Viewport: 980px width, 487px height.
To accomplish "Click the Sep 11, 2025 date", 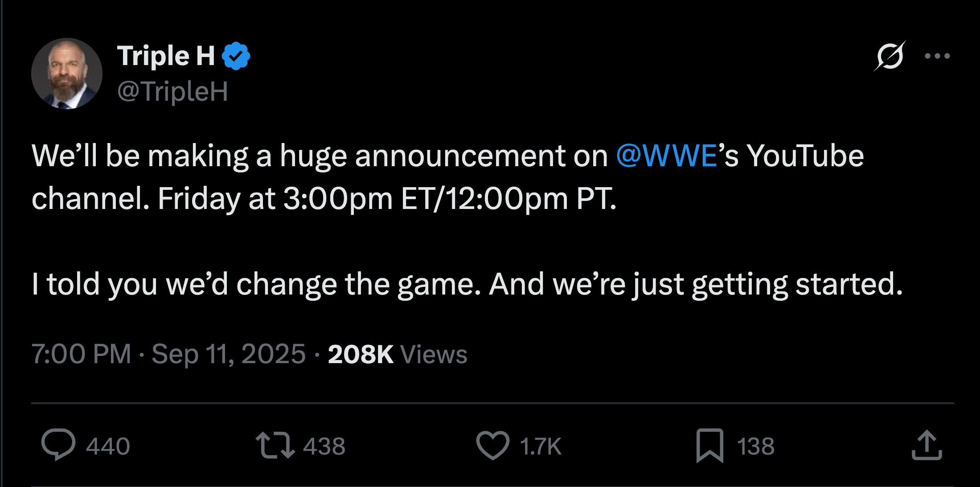I will click(229, 354).
